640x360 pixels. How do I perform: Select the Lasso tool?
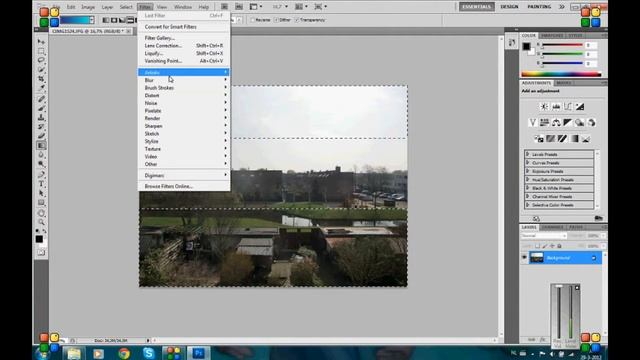pos(41,60)
